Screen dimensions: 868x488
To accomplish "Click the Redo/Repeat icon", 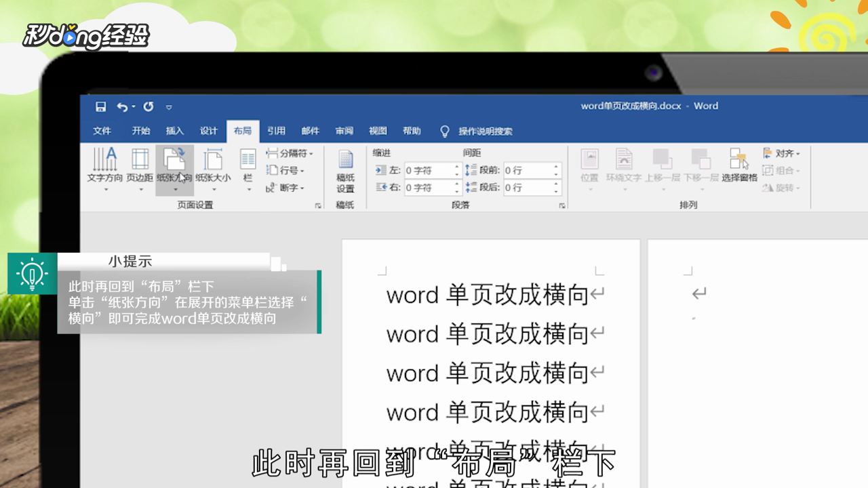I will pyautogui.click(x=149, y=106).
